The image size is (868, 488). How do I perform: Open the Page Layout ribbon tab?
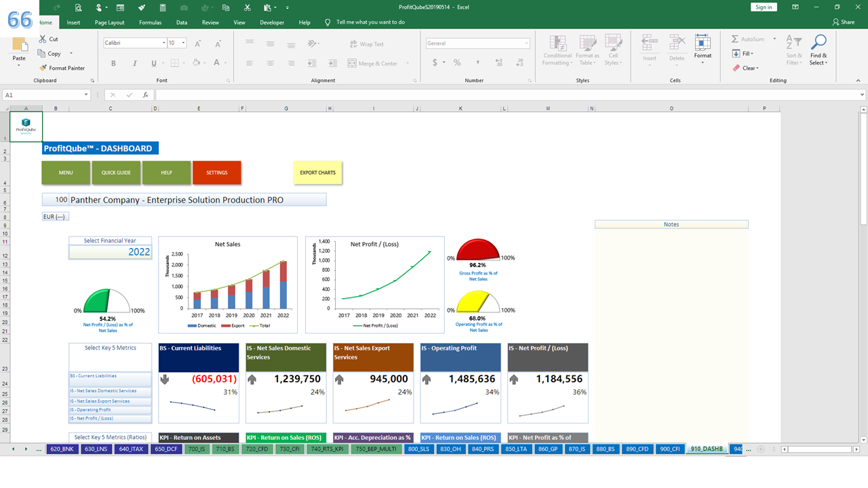[x=110, y=22]
